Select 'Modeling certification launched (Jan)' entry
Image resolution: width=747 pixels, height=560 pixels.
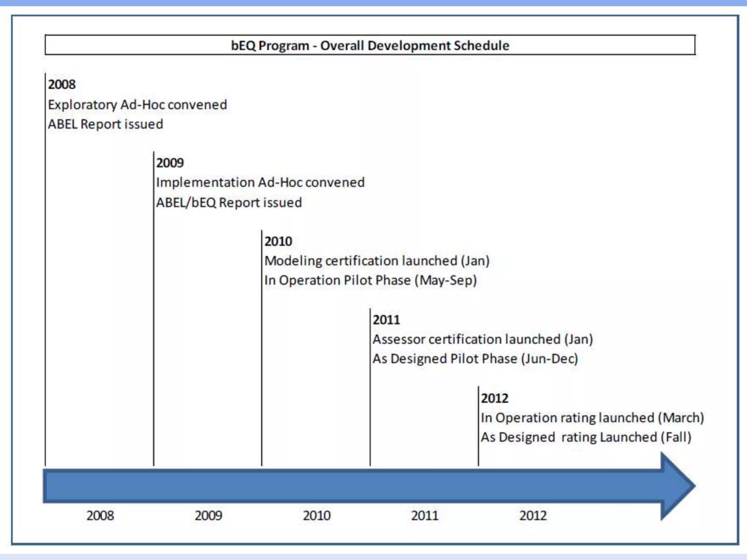click(x=377, y=261)
